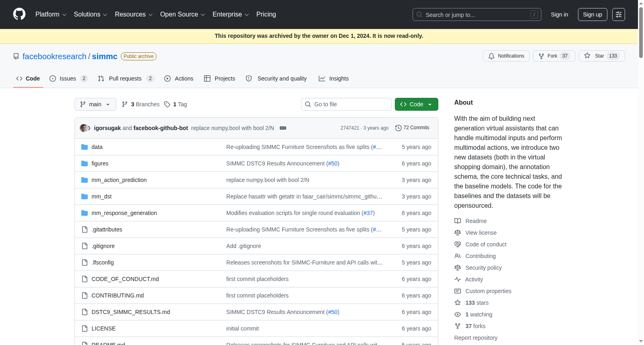Open the simmc repository link
Image resolution: width=644 pixels, height=345 pixels.
pos(105,56)
